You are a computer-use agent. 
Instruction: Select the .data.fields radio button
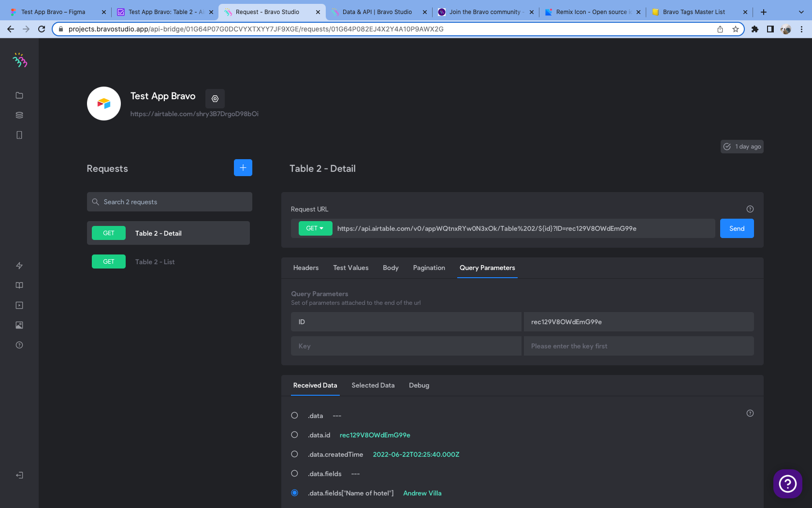[294, 474]
